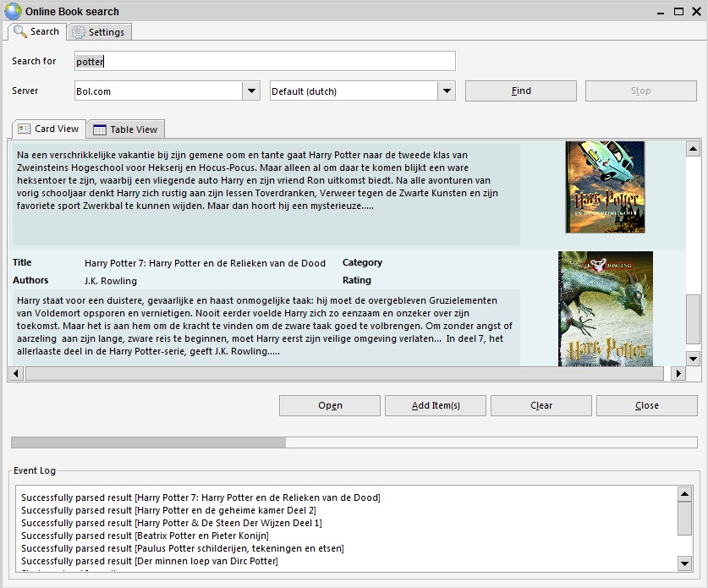Click the Online Book search globe icon
708x588 pixels.
(13, 11)
